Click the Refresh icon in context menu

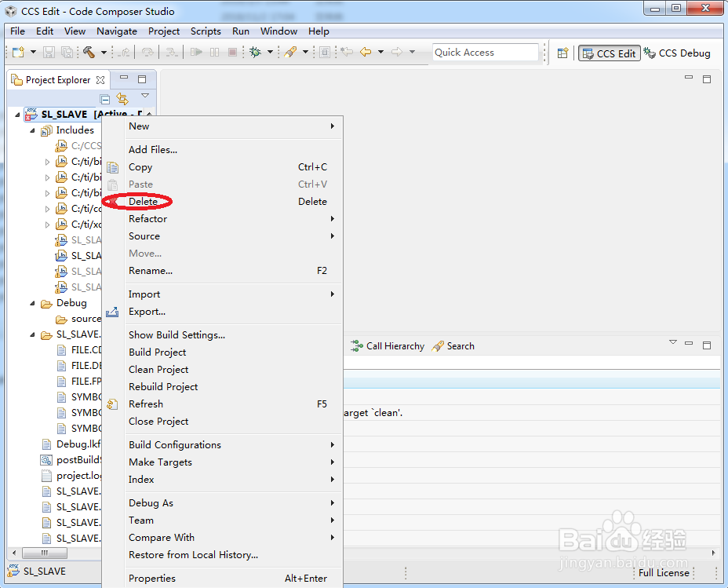[x=112, y=404]
